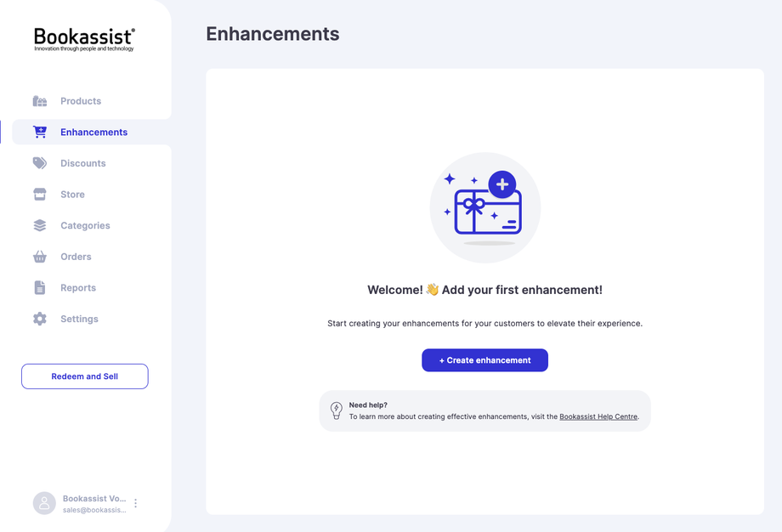This screenshot has width=782, height=532.
Task: Click the Enhancements cart icon
Action: coord(40,132)
